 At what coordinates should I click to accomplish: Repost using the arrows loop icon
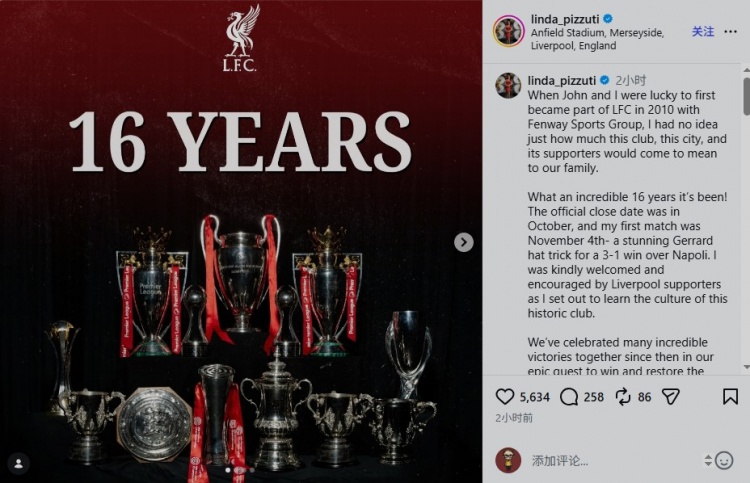(x=623, y=396)
